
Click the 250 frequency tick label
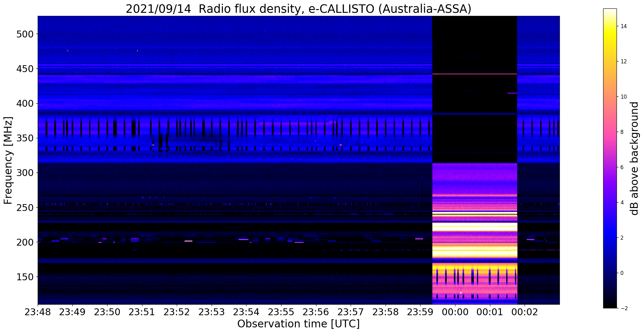[x=25, y=208]
